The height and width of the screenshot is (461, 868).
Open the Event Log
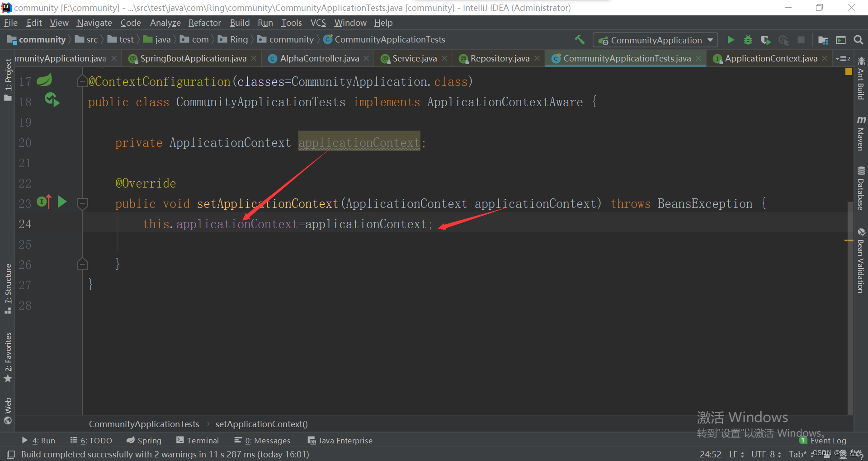(823, 440)
